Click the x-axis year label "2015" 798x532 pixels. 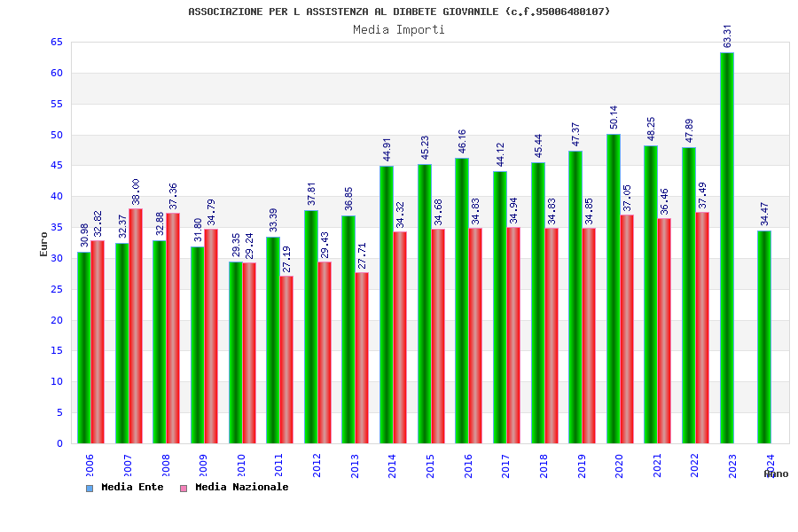(x=430, y=465)
